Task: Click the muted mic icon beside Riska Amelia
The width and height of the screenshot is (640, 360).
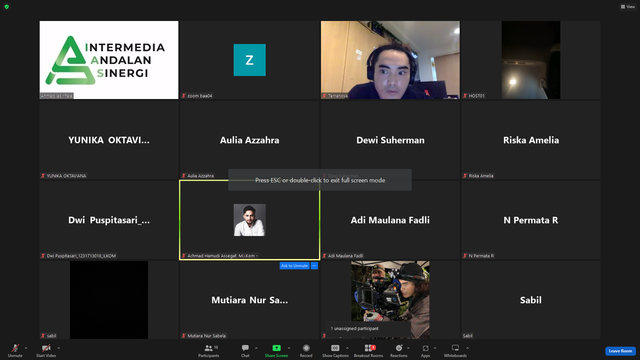Action: (x=465, y=176)
